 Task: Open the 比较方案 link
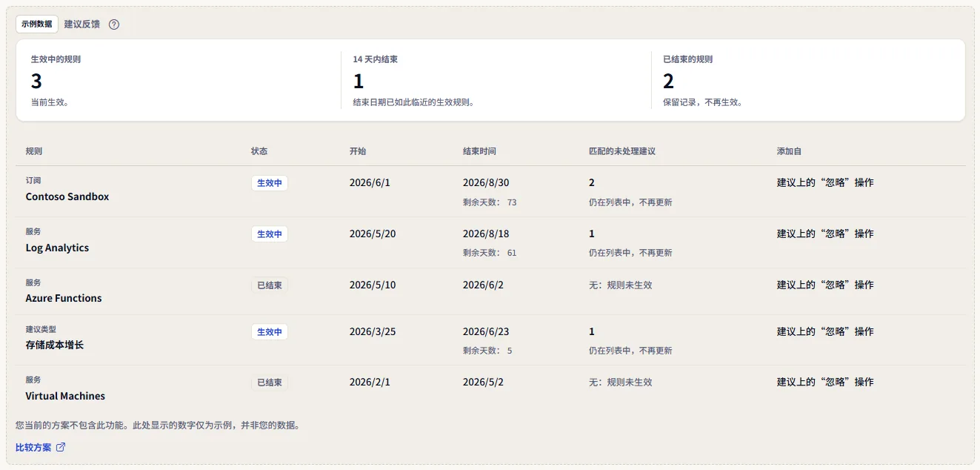pyautogui.click(x=41, y=447)
